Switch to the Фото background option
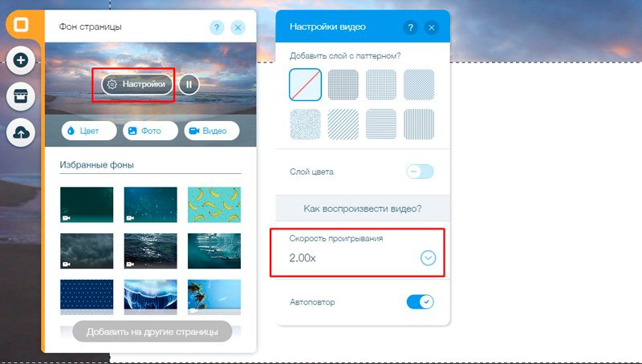 tap(150, 131)
